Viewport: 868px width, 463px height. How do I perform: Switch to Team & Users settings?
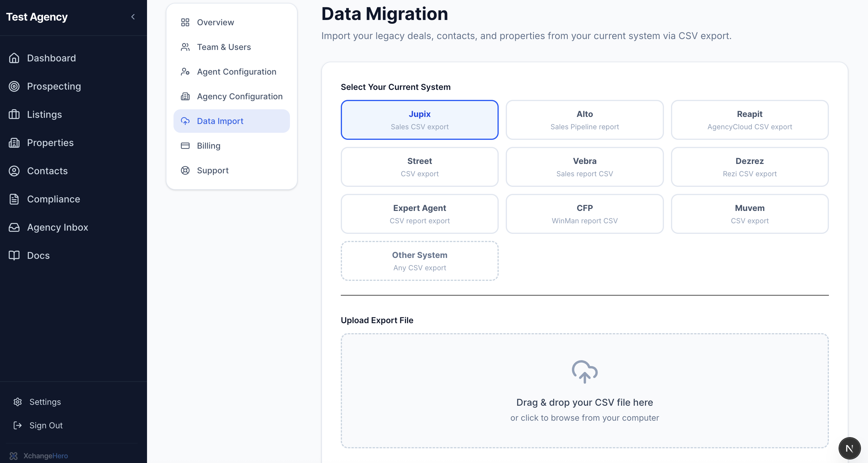(224, 47)
